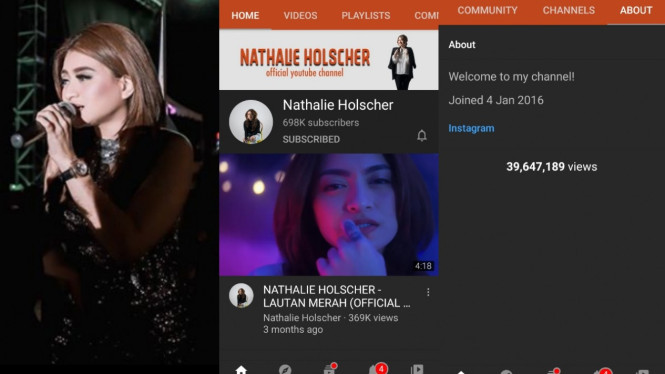Viewport: 665px width, 374px height.
Task: Open the three-dot menu beside Lautan Merah video
Action: pyautogui.click(x=428, y=292)
